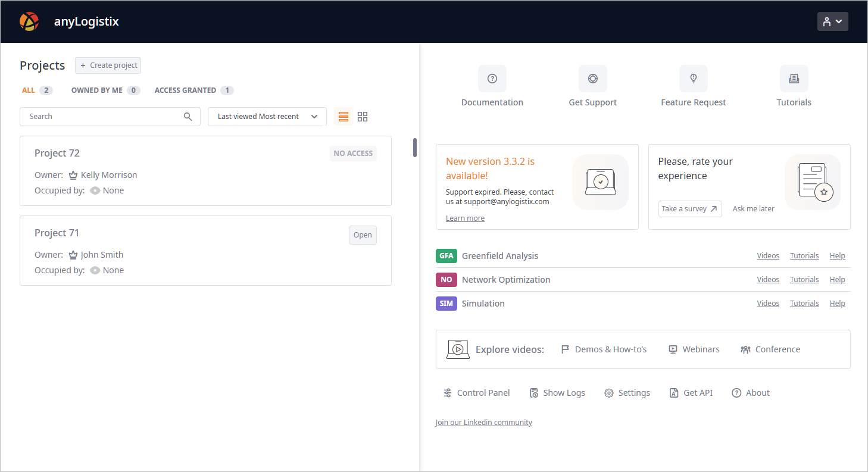868x472 pixels.
Task: Click the new version laptop illustration
Action: coord(601,182)
